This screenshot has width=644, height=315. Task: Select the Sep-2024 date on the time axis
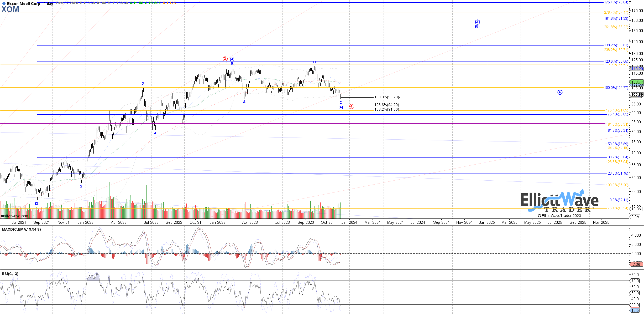[x=441, y=222]
